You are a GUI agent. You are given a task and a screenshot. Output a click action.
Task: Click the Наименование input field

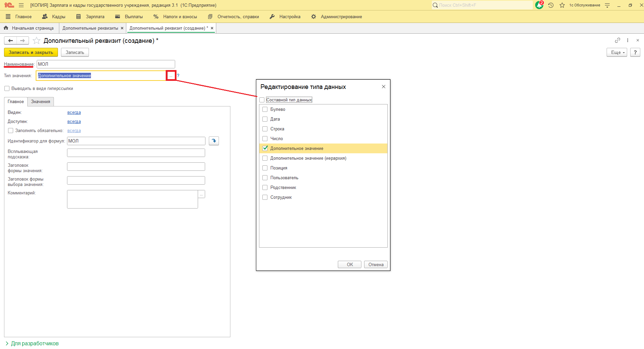(x=106, y=64)
